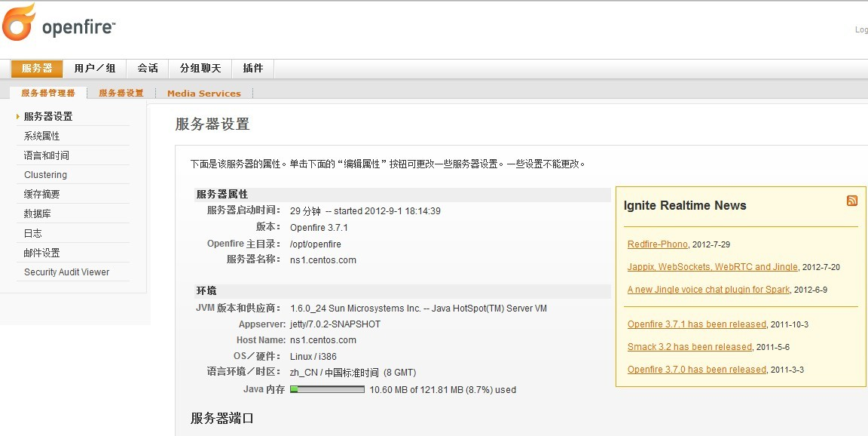This screenshot has width=868, height=436.
Task: Click the 服务器端口 section heading
Action: [x=222, y=418]
